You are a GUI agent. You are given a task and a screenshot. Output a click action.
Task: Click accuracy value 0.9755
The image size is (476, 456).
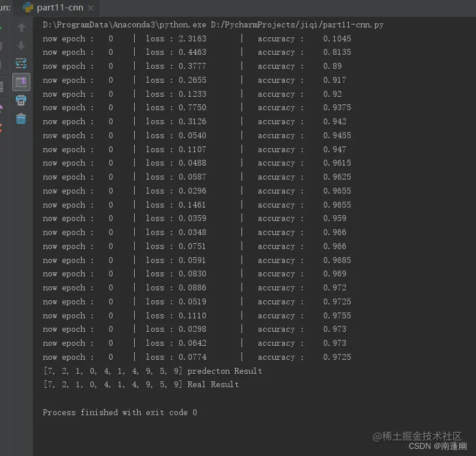(x=337, y=315)
